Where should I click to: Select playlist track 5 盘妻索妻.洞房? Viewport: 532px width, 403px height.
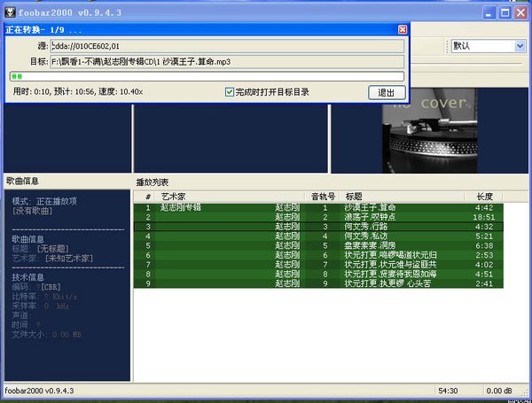(318, 245)
